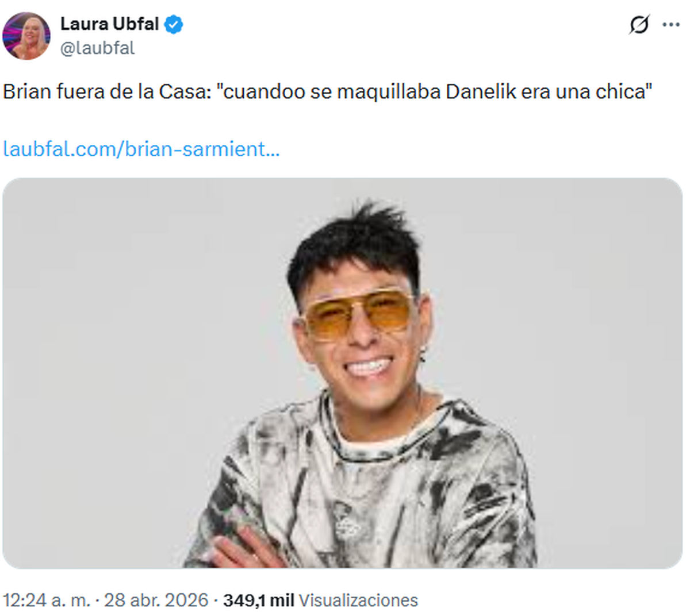Open the laubfal.com/brian-sarmient link

[x=141, y=149]
